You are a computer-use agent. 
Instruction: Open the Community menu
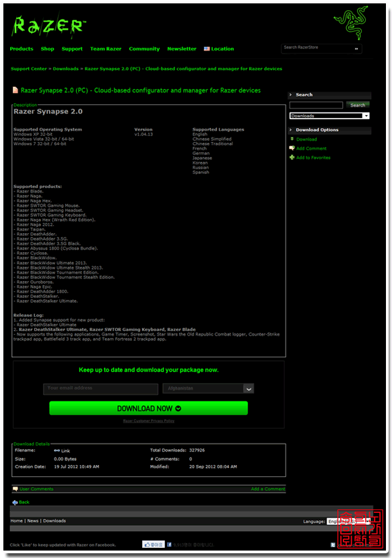pyautogui.click(x=144, y=49)
